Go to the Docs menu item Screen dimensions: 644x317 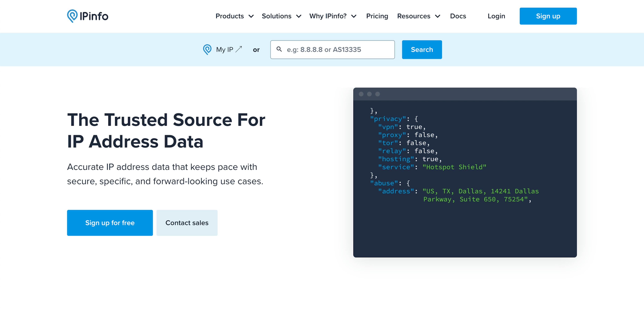point(458,16)
